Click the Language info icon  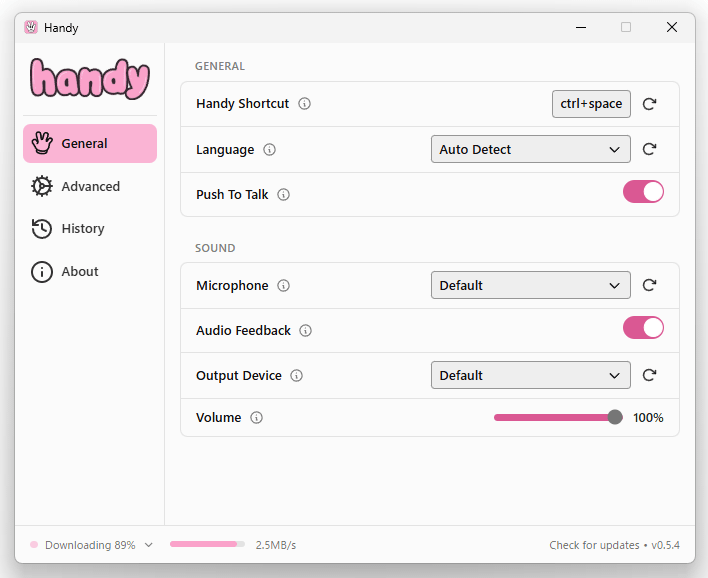click(269, 150)
